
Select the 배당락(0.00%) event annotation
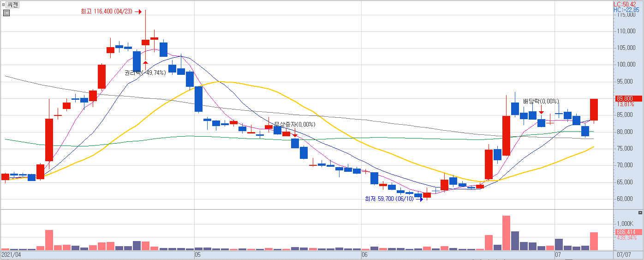541,102
